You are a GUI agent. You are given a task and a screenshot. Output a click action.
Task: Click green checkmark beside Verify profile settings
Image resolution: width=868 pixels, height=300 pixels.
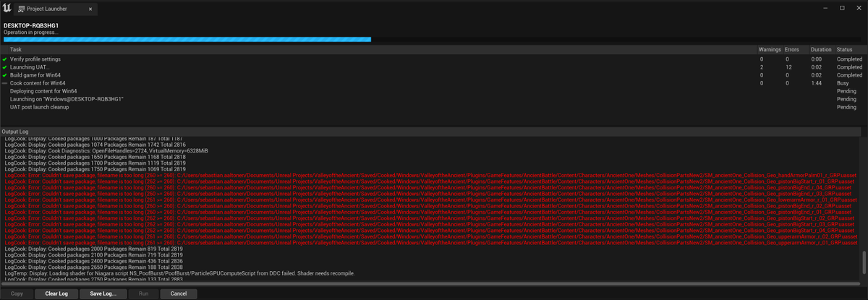coord(5,59)
